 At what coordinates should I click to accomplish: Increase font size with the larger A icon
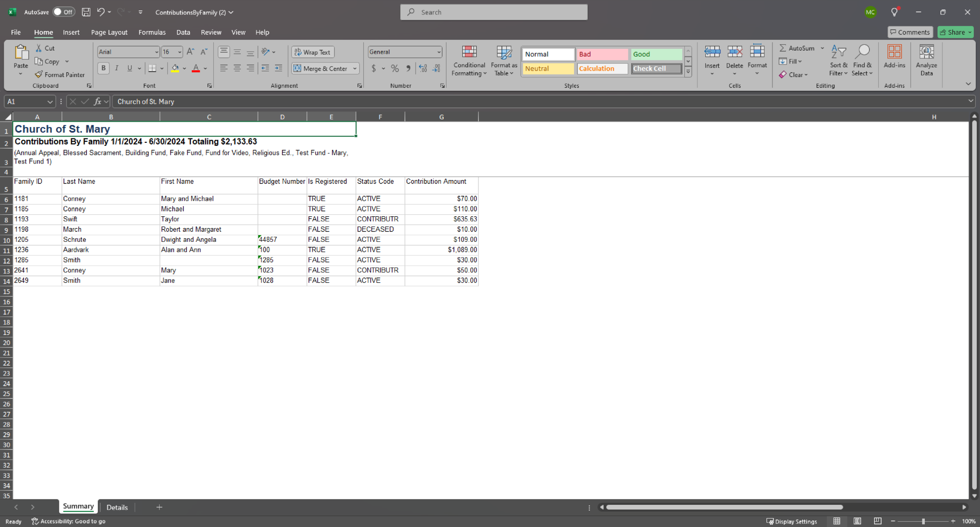[x=190, y=52]
